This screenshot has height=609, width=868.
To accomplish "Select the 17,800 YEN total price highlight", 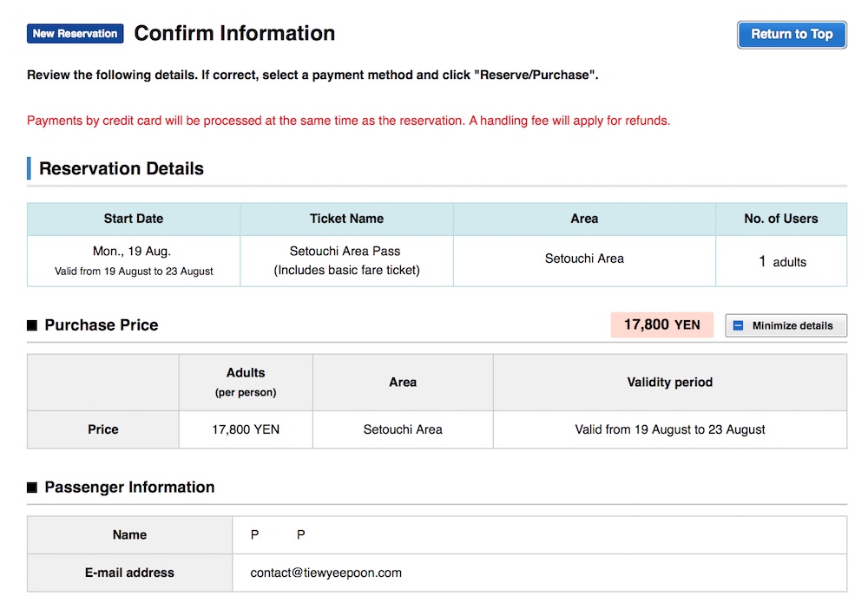I will pos(661,324).
